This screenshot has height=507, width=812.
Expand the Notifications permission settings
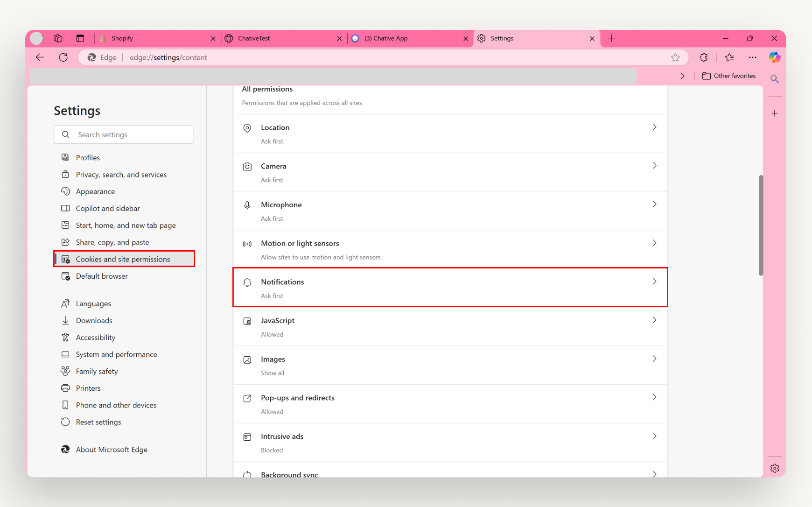(x=654, y=282)
